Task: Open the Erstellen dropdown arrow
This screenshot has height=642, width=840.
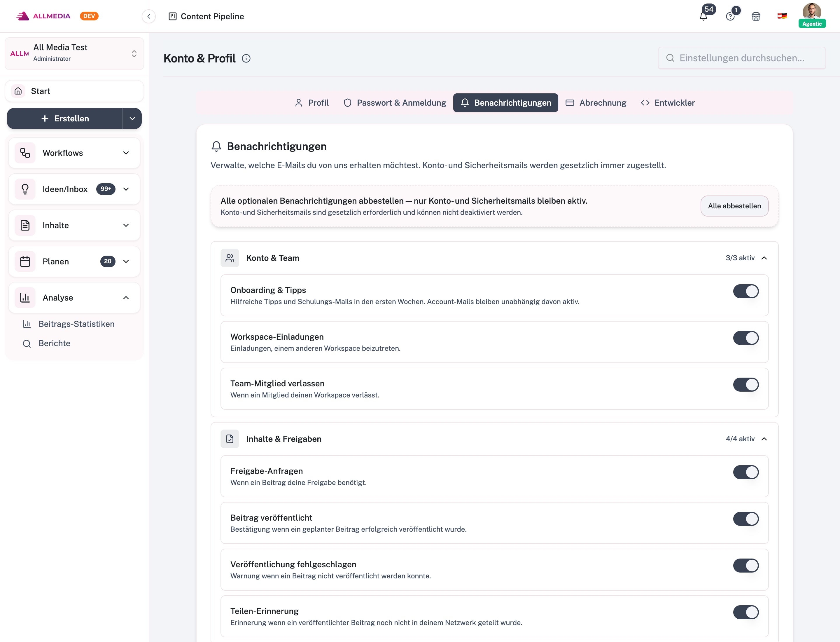Action: tap(132, 118)
